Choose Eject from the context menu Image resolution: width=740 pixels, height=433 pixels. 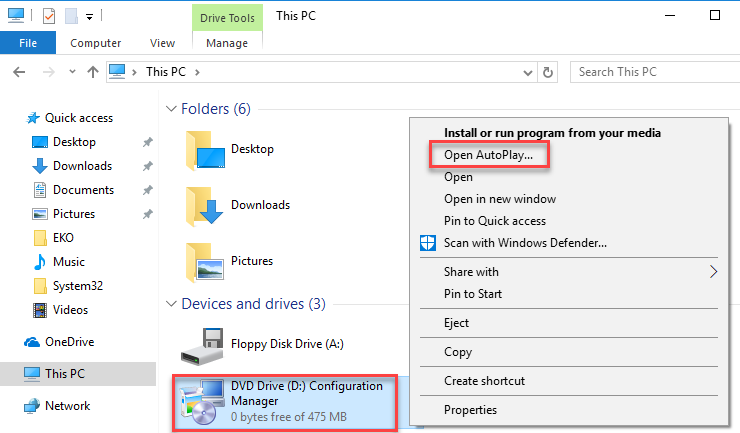(456, 323)
